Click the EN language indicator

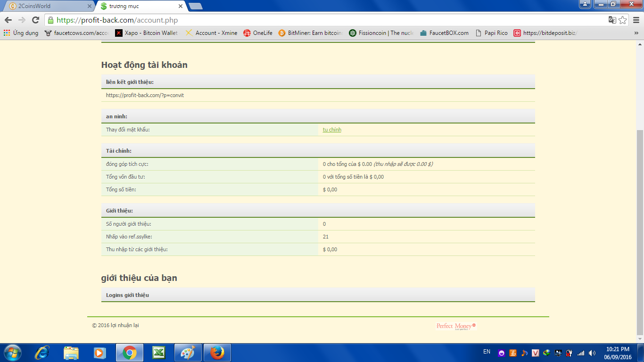487,352
